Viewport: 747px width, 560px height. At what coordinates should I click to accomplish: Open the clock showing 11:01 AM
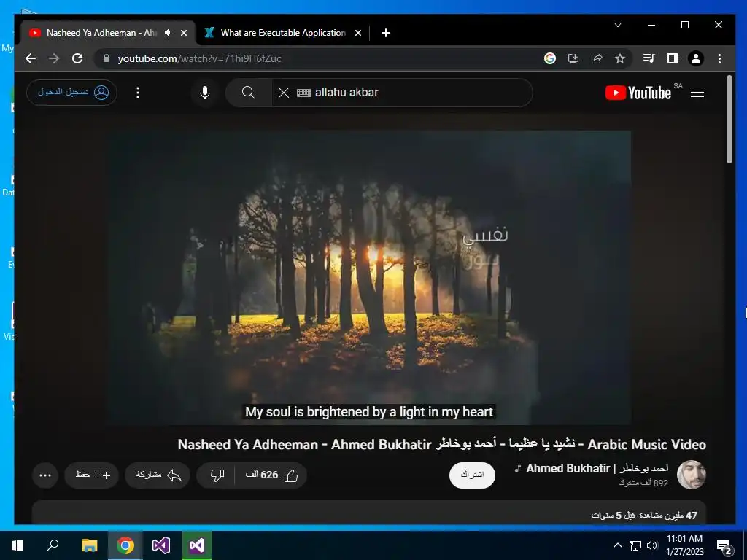pos(684,545)
